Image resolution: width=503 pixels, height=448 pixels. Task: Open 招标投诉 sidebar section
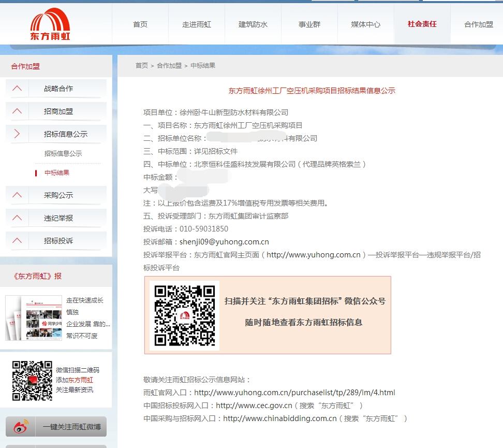58,241
